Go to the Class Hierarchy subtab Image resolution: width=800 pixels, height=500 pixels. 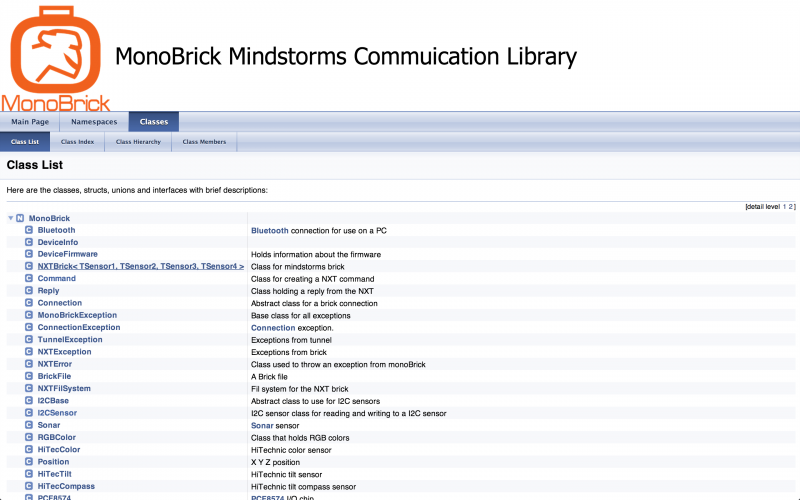click(138, 142)
